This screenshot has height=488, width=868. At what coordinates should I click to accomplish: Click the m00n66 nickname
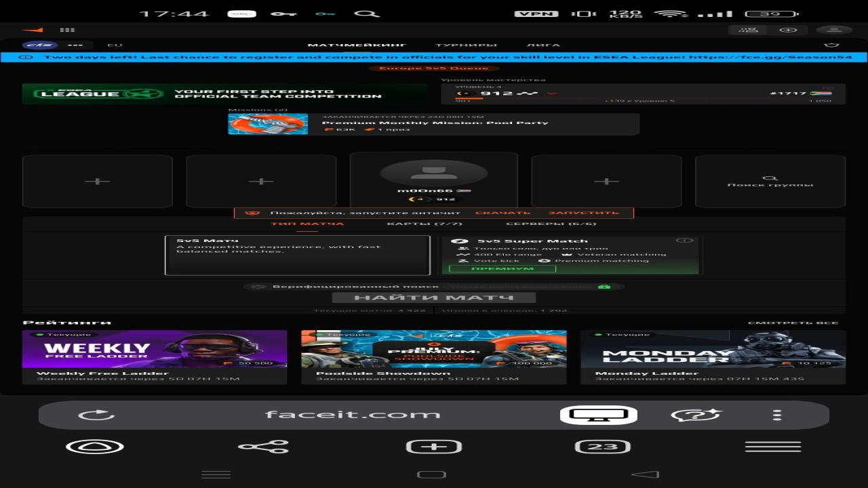point(425,191)
